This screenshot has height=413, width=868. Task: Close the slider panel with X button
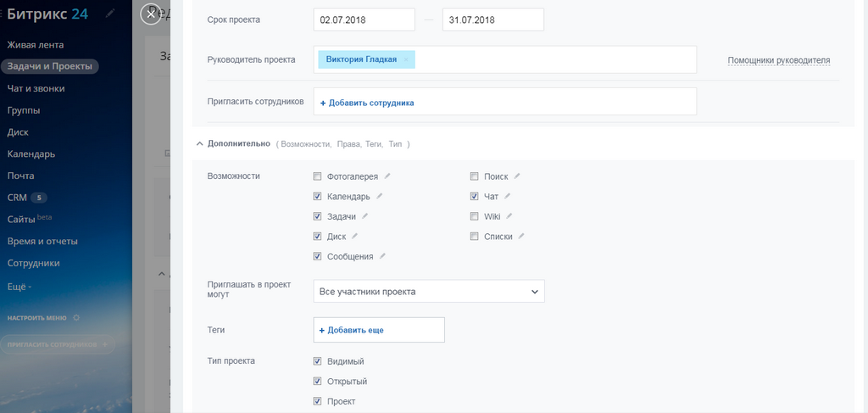(151, 14)
